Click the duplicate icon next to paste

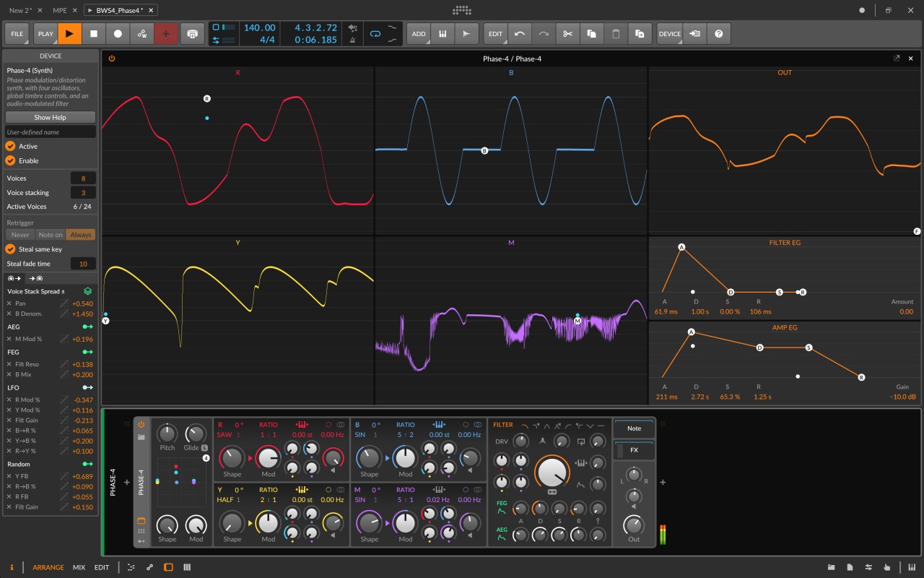click(x=640, y=33)
